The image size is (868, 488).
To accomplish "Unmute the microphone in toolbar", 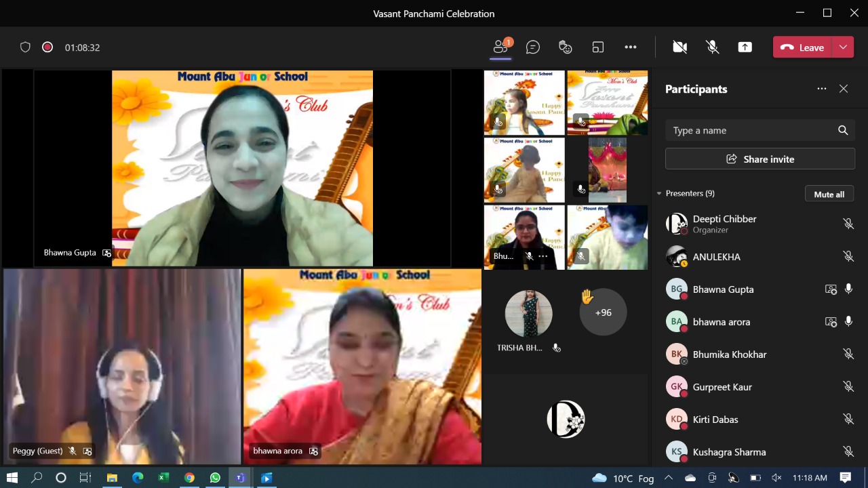I will point(712,47).
